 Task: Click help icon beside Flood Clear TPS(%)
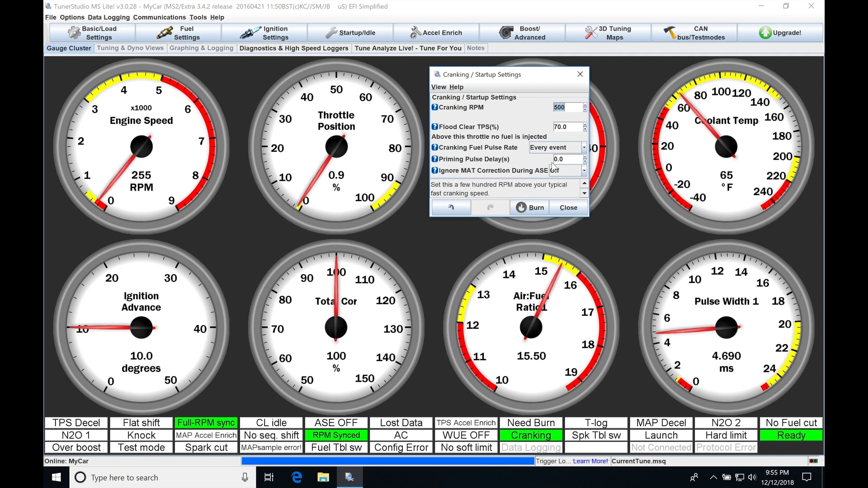tap(434, 127)
